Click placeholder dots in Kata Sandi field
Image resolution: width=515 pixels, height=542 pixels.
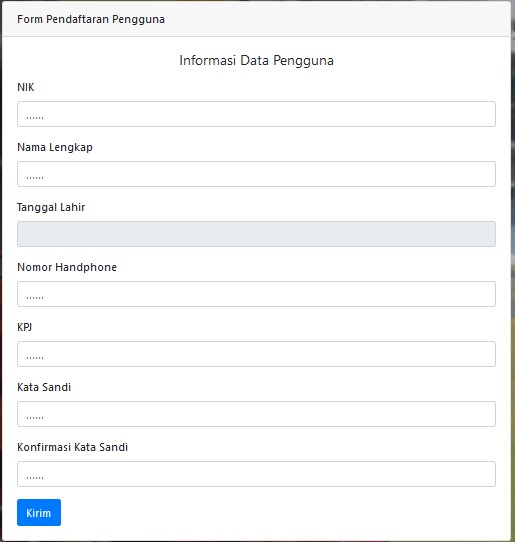35,418
